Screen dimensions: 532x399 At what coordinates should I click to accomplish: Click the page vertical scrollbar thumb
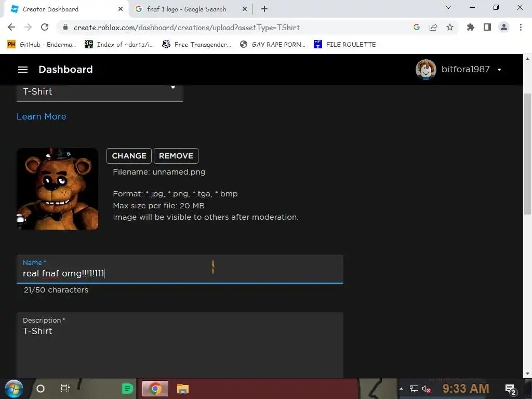(x=527, y=153)
